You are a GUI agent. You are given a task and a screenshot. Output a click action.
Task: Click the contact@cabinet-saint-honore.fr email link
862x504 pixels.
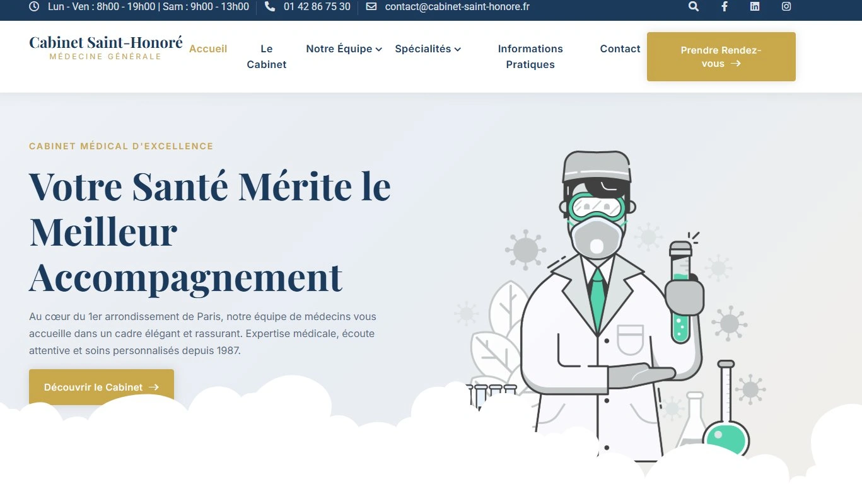point(457,7)
